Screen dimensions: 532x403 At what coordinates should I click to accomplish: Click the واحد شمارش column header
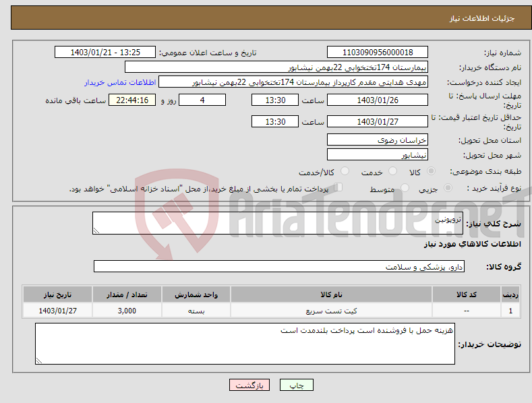196,294
